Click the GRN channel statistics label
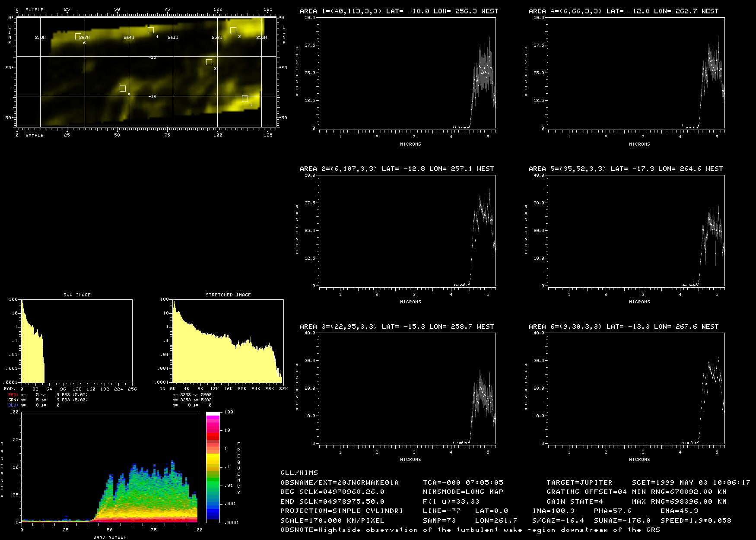 13,400
